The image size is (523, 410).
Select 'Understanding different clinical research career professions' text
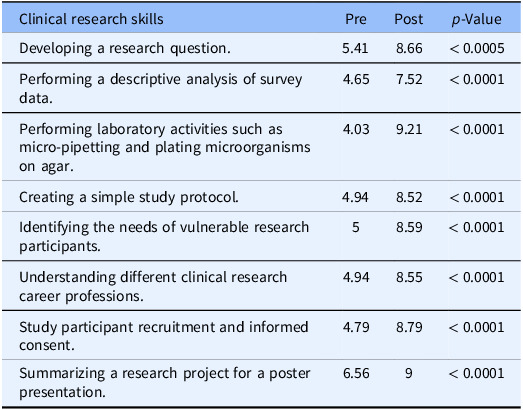point(153,287)
